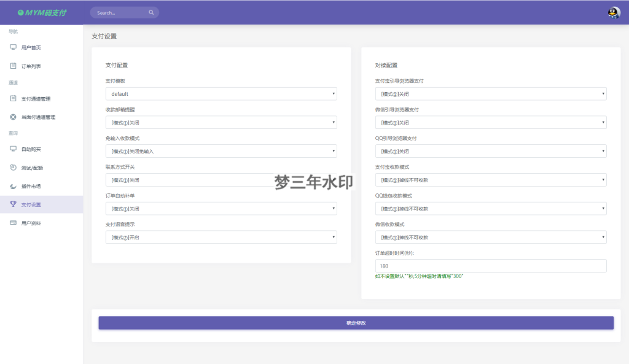Screen dimensions: 629x364
Task: Expand the 微信收款模式 dropdown
Action: tap(491, 238)
